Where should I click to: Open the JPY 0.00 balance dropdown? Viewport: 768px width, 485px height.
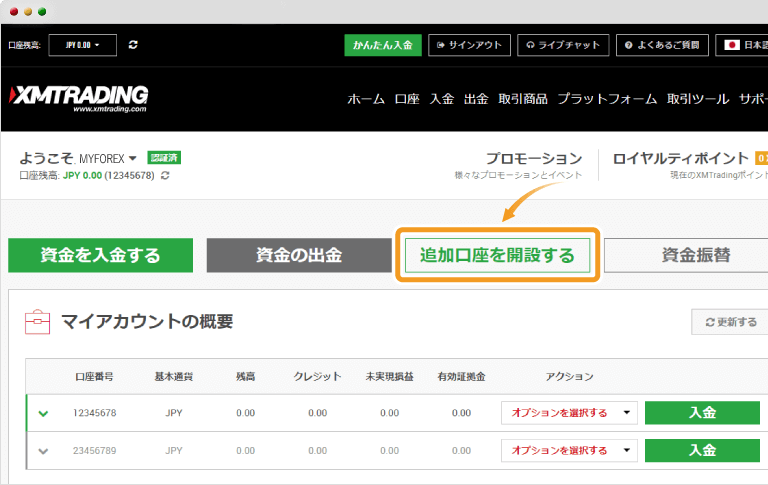tap(82, 45)
